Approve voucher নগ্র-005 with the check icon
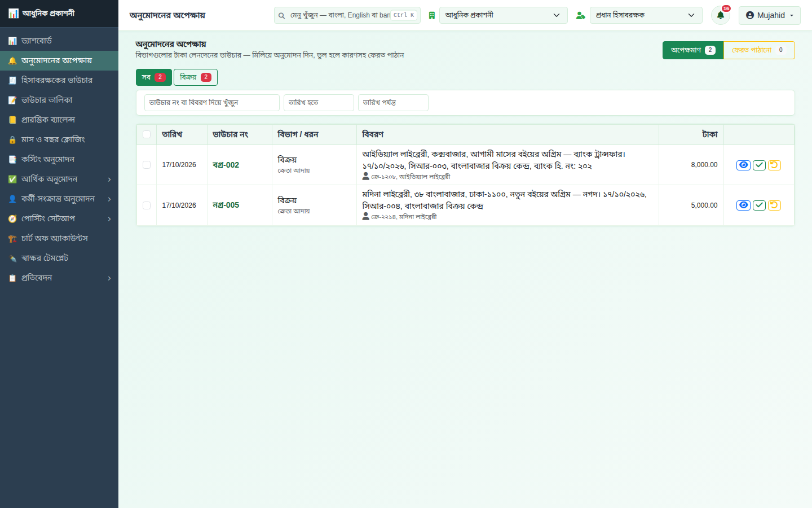This screenshot has height=508, width=812. click(759, 205)
